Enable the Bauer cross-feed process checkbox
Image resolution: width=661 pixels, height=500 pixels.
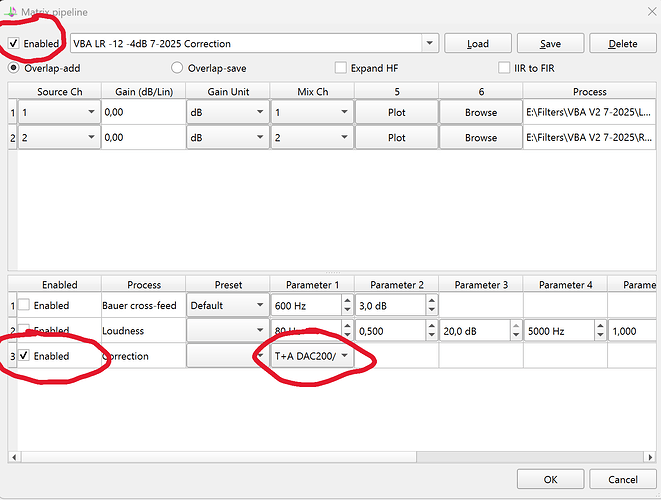[x=25, y=304]
